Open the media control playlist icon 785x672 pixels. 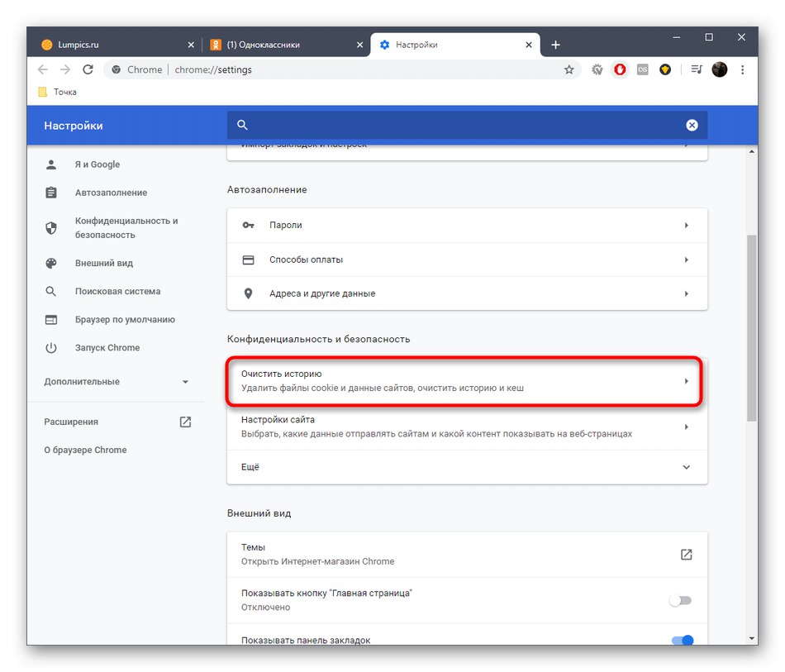(x=697, y=69)
